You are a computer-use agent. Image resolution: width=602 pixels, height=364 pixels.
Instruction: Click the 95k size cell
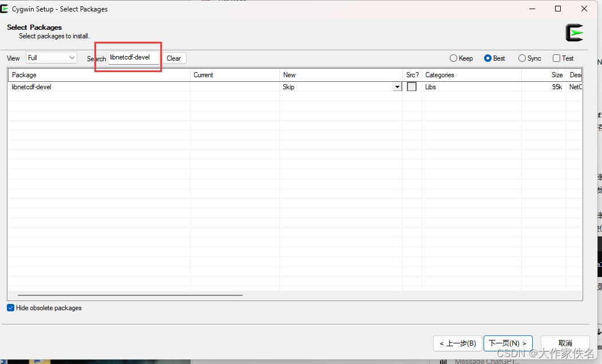557,87
